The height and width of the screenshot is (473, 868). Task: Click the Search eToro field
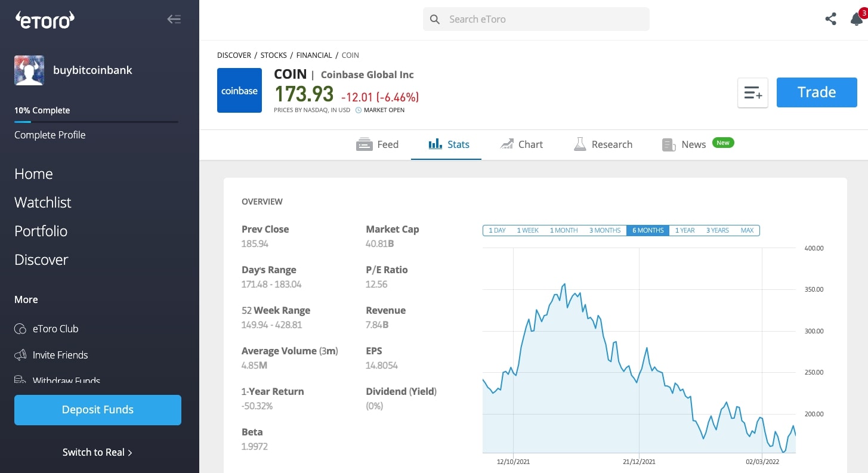536,19
